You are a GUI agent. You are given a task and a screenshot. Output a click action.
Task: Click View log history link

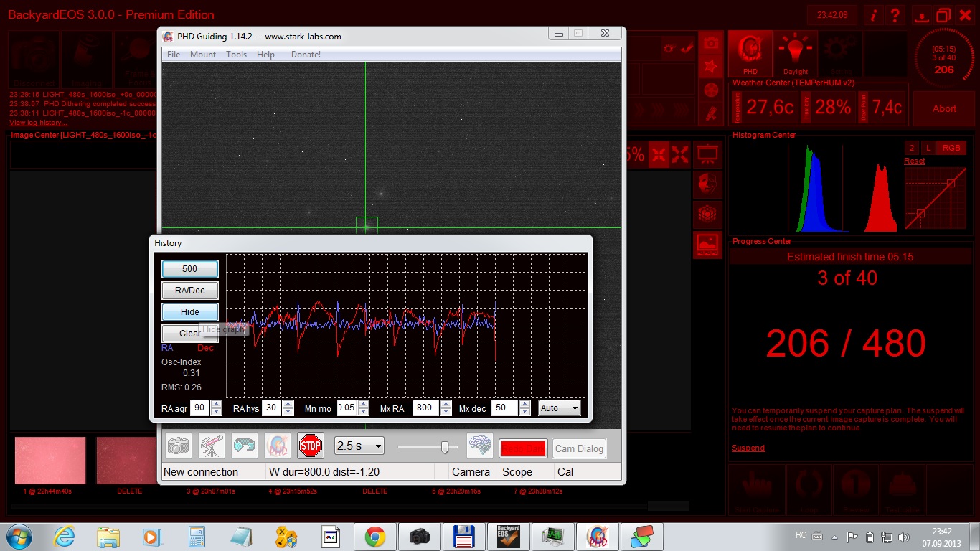pos(39,123)
